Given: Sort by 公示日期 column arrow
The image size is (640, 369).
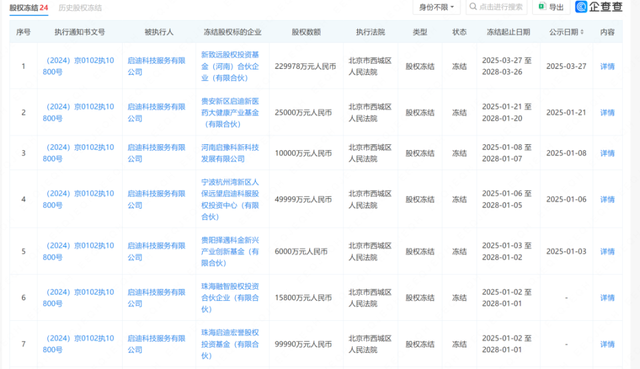Looking at the screenshot, I should (x=582, y=32).
